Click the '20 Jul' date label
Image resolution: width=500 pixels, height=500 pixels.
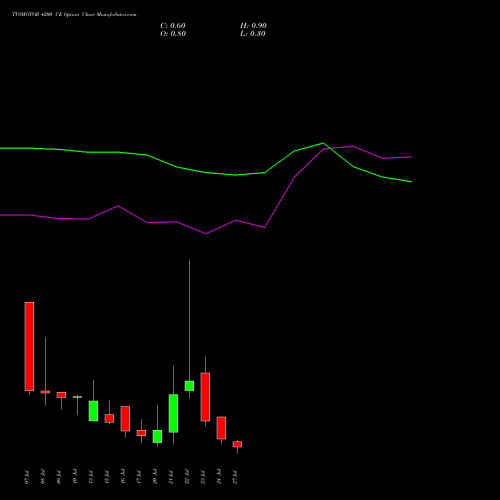point(155,477)
